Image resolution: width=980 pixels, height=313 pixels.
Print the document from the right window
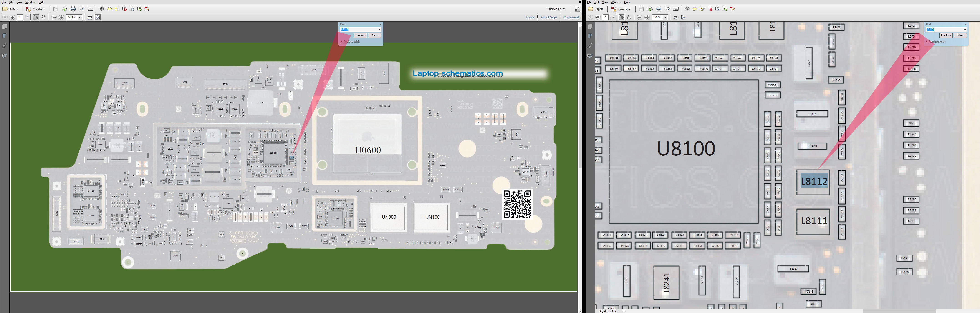[659, 9]
